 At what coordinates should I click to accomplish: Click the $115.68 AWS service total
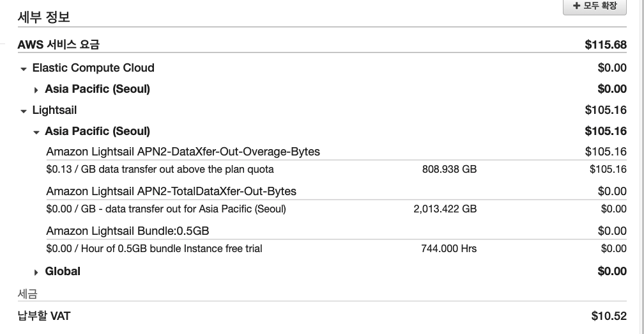[x=606, y=45]
